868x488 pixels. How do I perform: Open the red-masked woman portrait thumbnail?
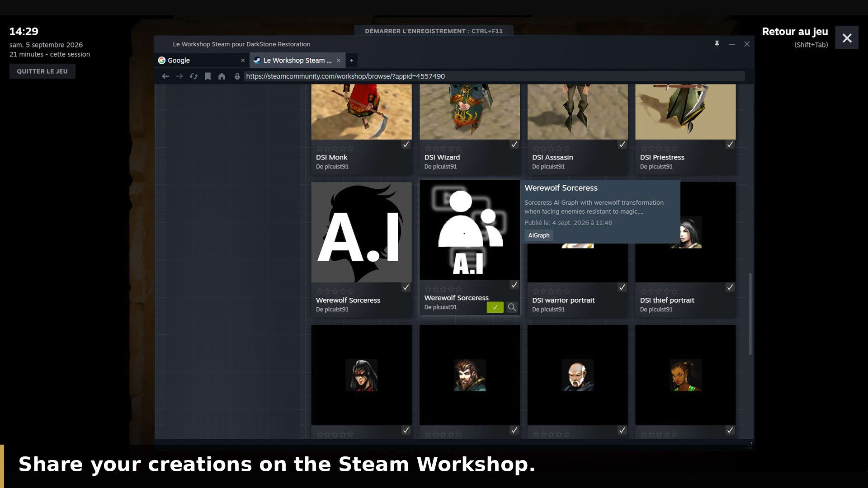pos(361,375)
